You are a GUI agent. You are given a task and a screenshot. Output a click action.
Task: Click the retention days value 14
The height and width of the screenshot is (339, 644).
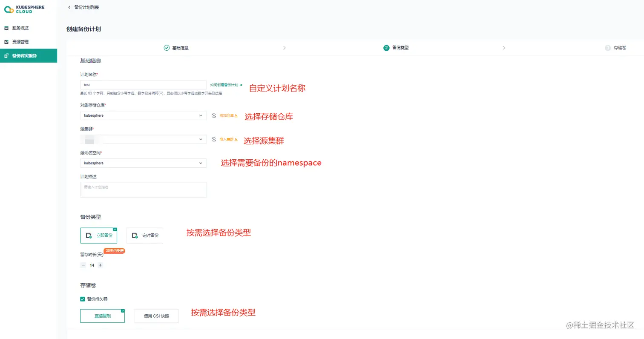92,265
